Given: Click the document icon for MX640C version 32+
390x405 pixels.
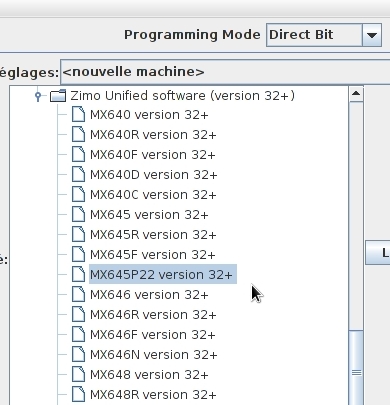Looking at the screenshot, I should pyautogui.click(x=78, y=194).
